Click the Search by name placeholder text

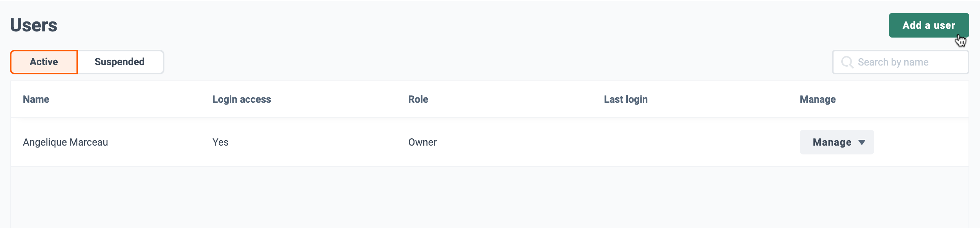click(893, 62)
